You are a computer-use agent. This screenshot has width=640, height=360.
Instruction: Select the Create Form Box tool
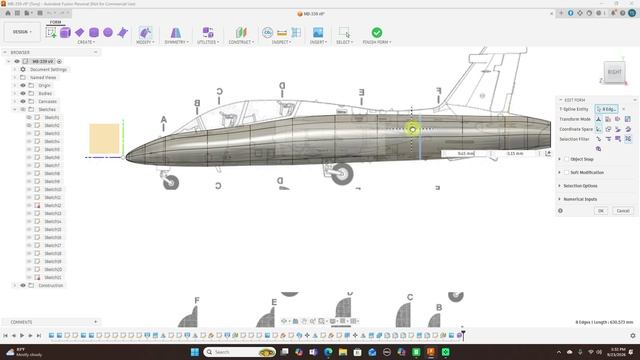click(x=65, y=33)
